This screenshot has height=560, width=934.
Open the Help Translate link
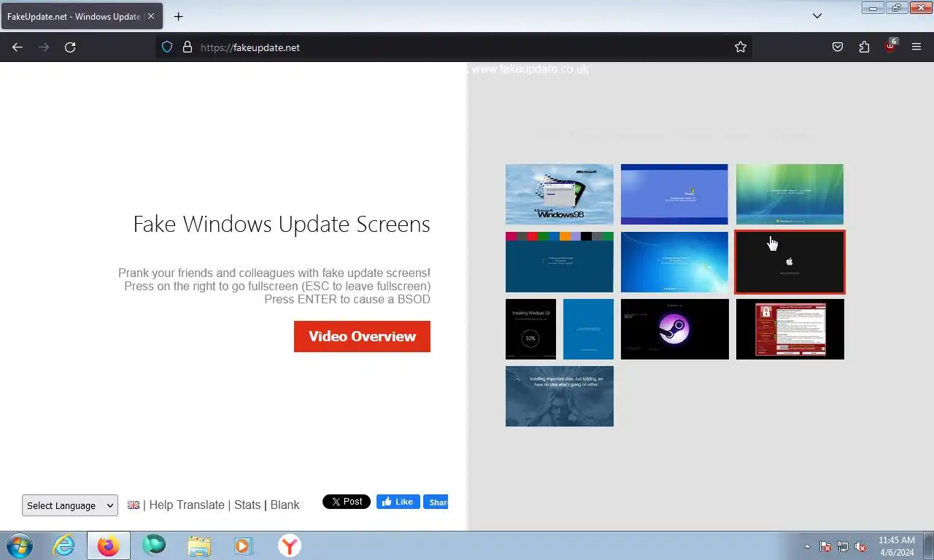coord(187,505)
